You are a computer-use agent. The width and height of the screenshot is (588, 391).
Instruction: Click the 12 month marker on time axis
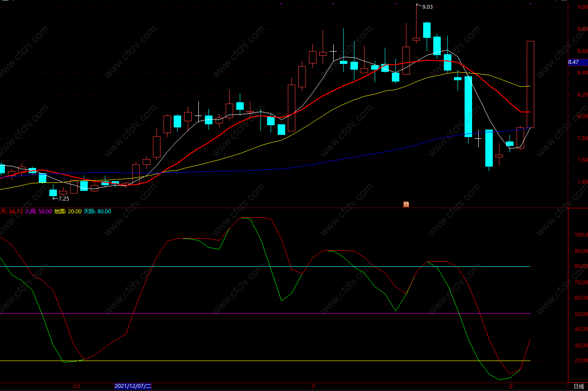tap(76, 386)
